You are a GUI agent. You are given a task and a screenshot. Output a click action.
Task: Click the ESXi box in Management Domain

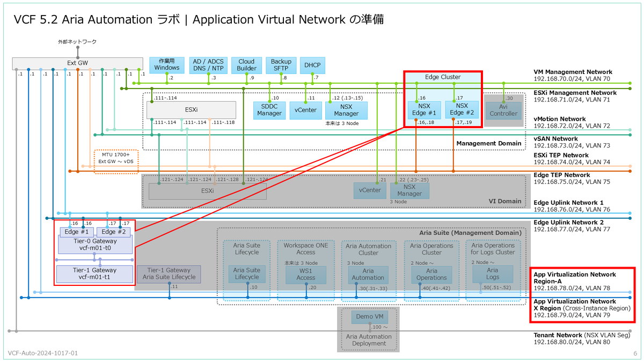pyautogui.click(x=191, y=110)
